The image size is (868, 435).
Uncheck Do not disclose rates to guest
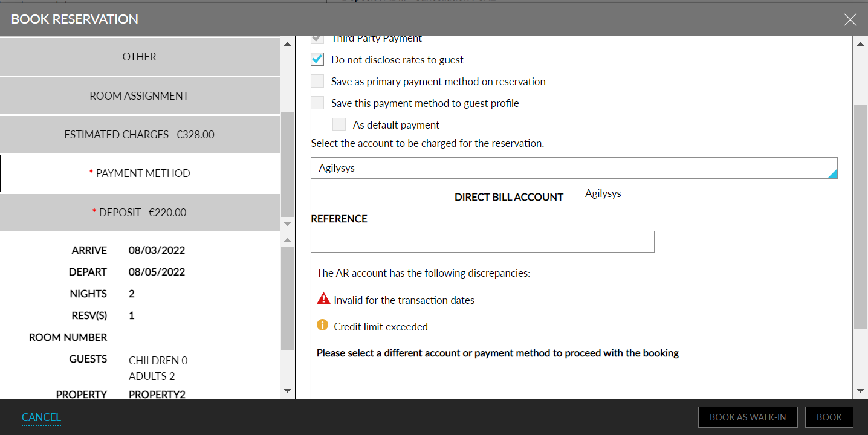tap(317, 60)
